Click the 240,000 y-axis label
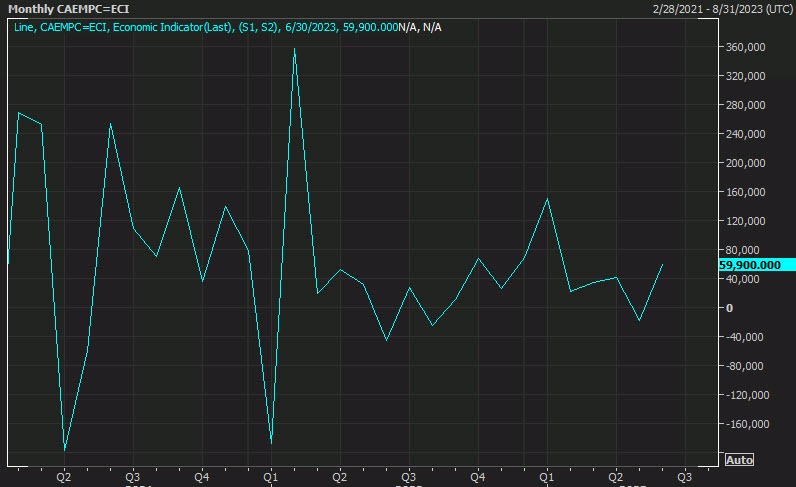796x487 pixels. (x=745, y=134)
